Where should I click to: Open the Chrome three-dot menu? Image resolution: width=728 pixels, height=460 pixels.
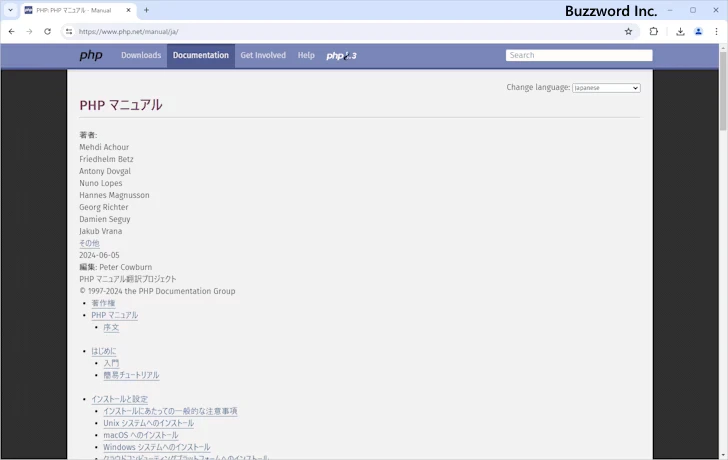coord(716,32)
